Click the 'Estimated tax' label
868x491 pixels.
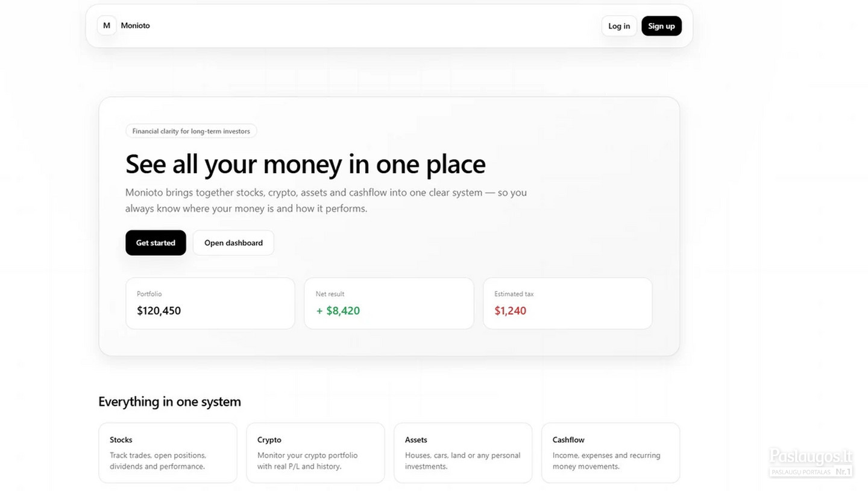[x=514, y=294]
